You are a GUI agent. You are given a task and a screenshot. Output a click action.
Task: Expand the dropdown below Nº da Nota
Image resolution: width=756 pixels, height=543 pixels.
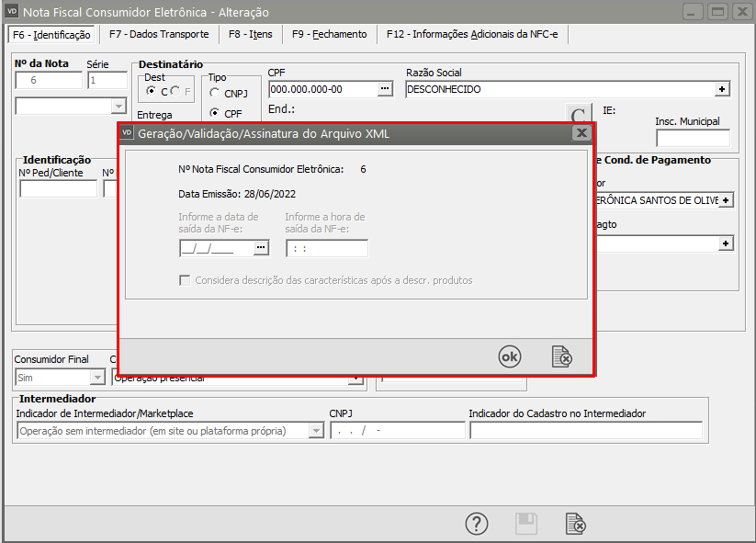[x=117, y=106]
